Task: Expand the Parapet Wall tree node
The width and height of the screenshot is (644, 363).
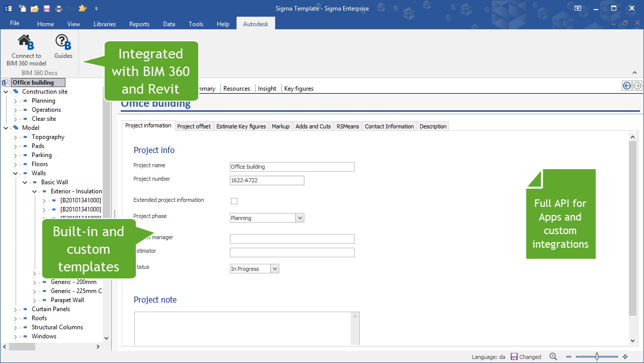Action: [34, 300]
